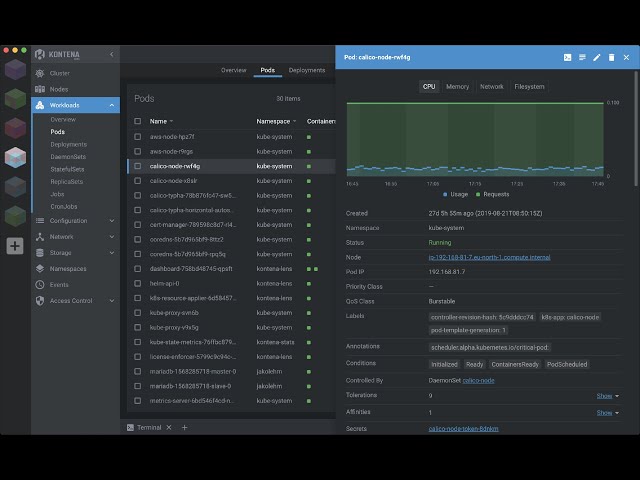640x480 pixels.
Task: Check the kube-proxy-svn6b pod checkbox
Action: pyautogui.click(x=138, y=313)
